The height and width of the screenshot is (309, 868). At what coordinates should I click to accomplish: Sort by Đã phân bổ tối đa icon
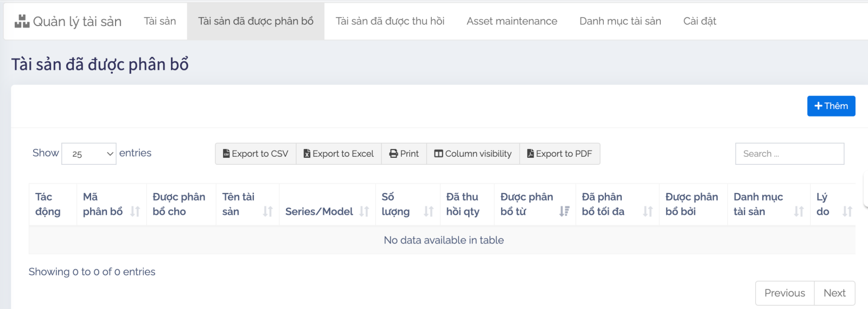[x=648, y=211]
